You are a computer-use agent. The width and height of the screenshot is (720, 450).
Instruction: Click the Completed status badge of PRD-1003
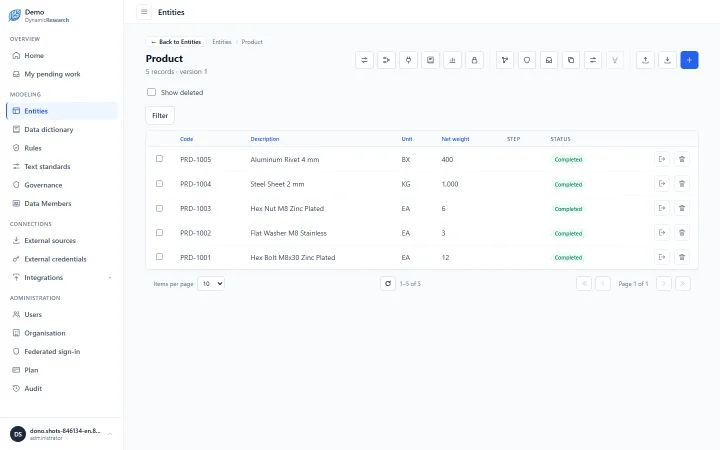pyautogui.click(x=568, y=208)
